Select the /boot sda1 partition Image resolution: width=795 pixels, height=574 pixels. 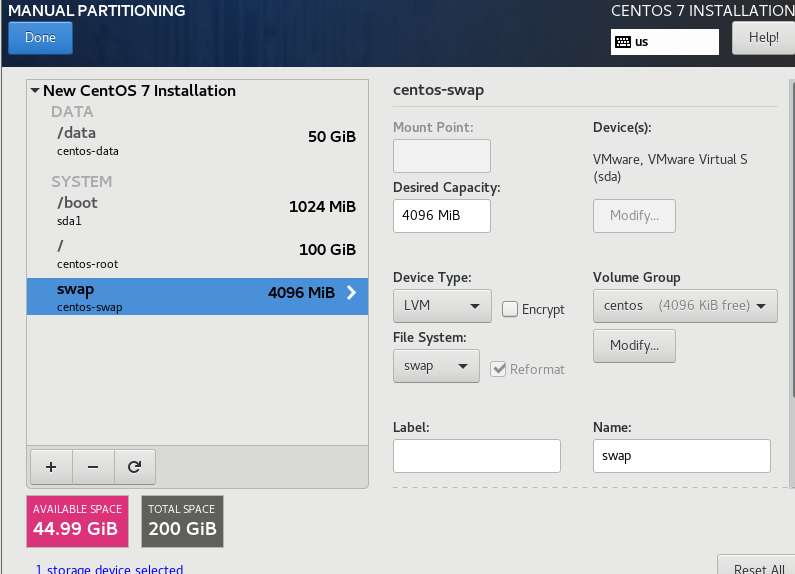[x=197, y=211]
